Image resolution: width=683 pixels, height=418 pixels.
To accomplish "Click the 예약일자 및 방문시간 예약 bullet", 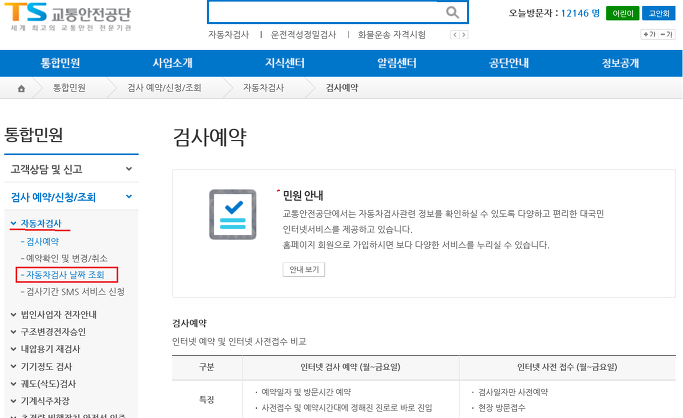I will click(x=306, y=392).
